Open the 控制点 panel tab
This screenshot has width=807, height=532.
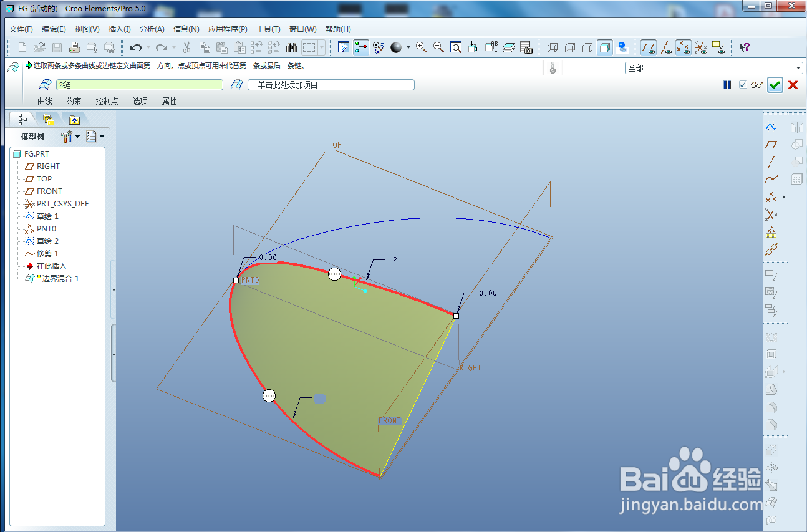pyautogui.click(x=107, y=101)
